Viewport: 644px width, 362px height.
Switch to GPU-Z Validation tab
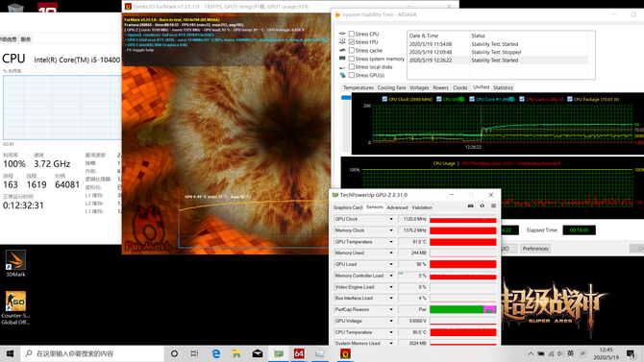(x=422, y=207)
